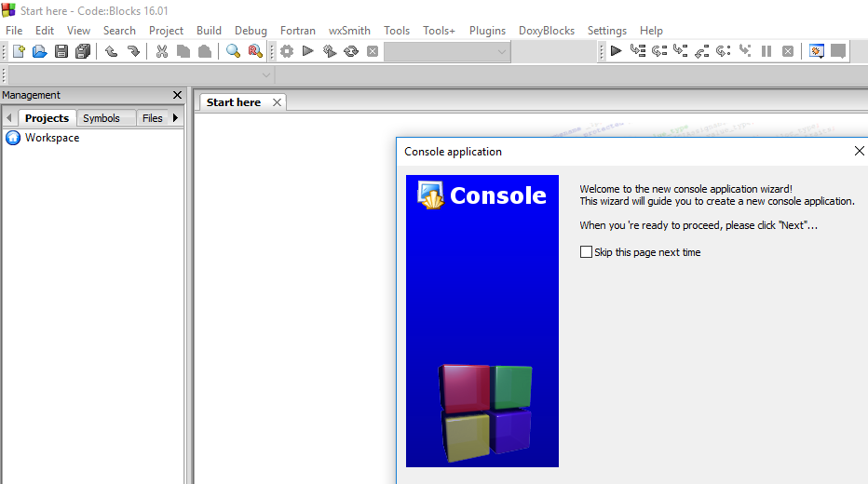Open the Plugins menu
This screenshot has height=484, width=868.
(x=487, y=31)
